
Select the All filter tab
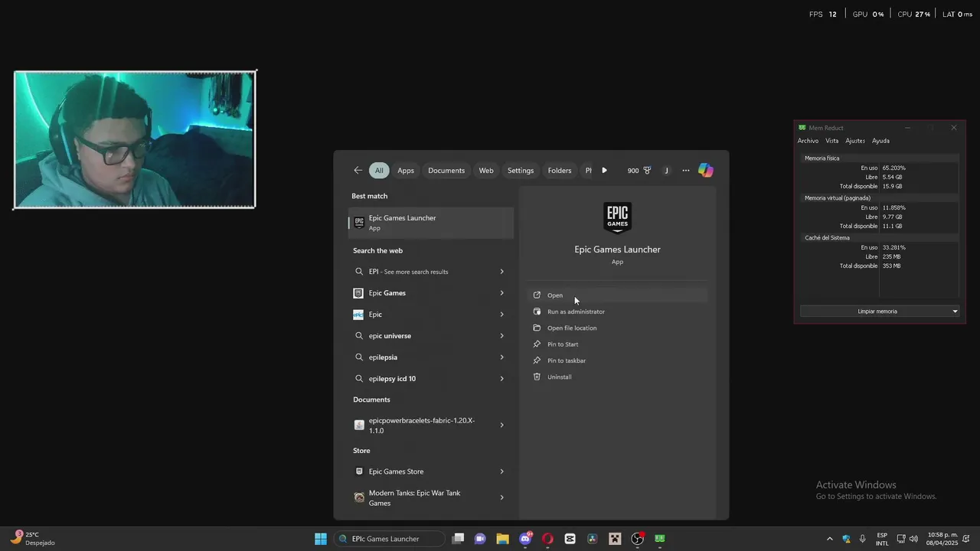(379, 171)
